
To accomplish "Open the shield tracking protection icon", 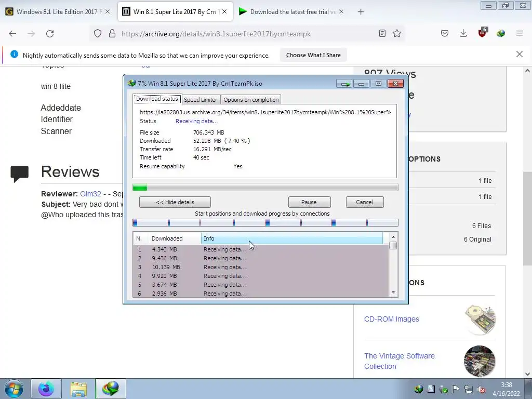I will [98, 34].
